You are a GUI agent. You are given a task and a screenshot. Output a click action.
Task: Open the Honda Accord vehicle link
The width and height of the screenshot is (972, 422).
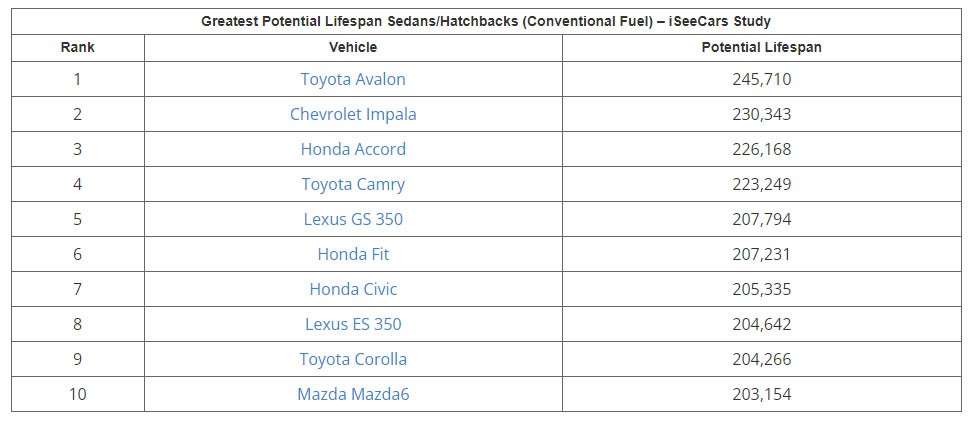(x=353, y=149)
